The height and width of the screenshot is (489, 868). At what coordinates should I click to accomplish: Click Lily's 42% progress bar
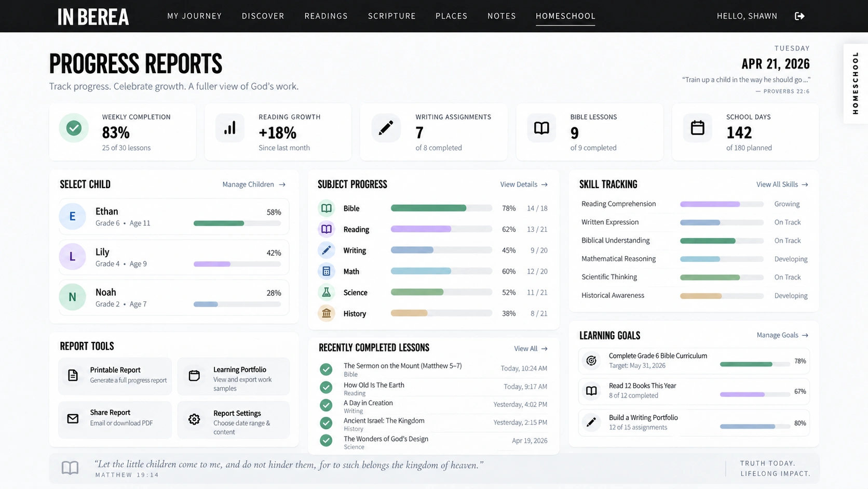point(237,264)
